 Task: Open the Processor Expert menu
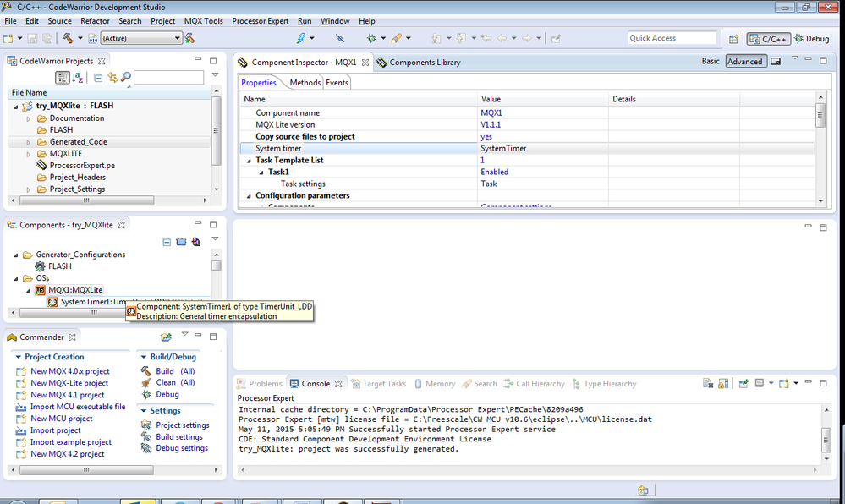coord(260,20)
